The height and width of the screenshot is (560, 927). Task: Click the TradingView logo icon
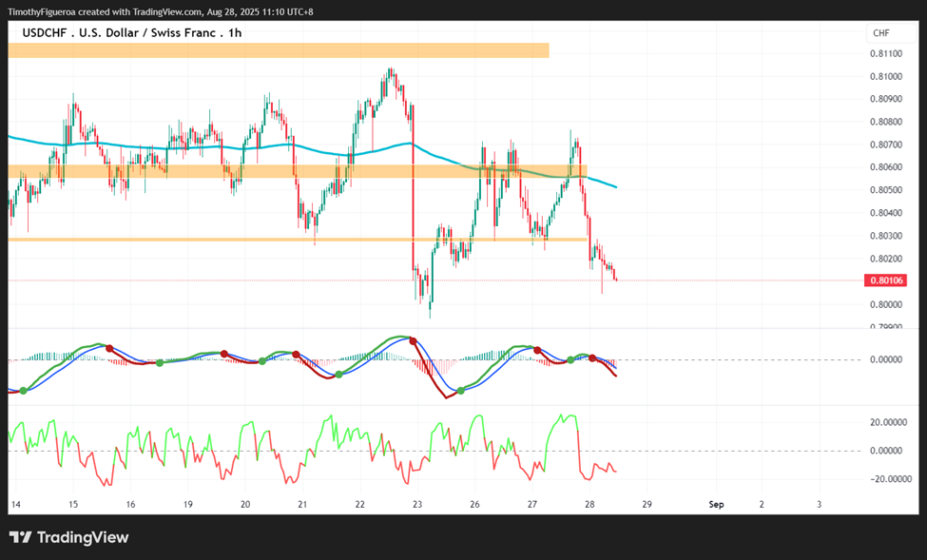(x=20, y=537)
